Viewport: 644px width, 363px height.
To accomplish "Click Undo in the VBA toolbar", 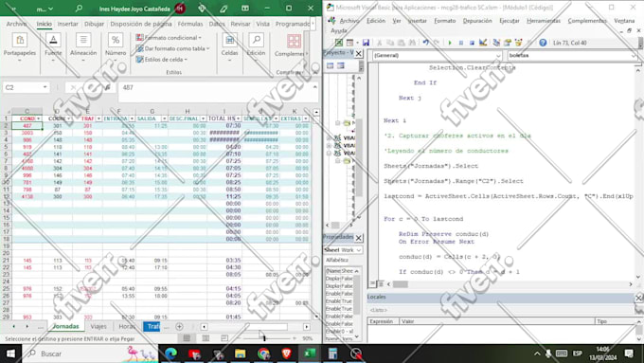I will [426, 43].
